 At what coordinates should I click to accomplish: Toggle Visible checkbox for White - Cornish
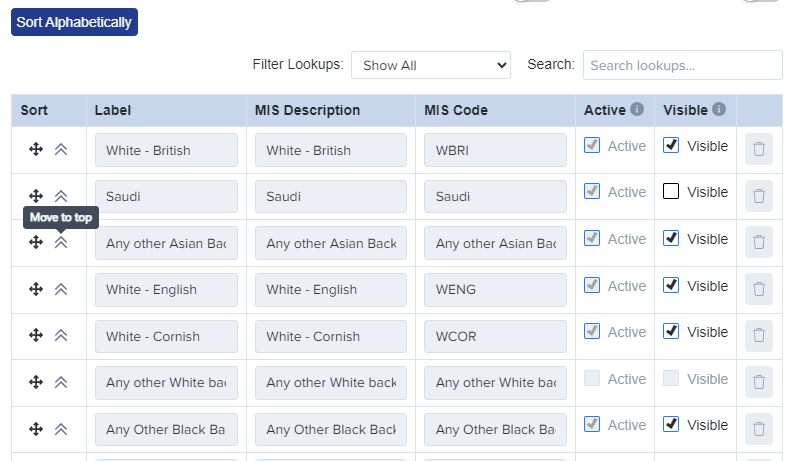click(x=671, y=332)
